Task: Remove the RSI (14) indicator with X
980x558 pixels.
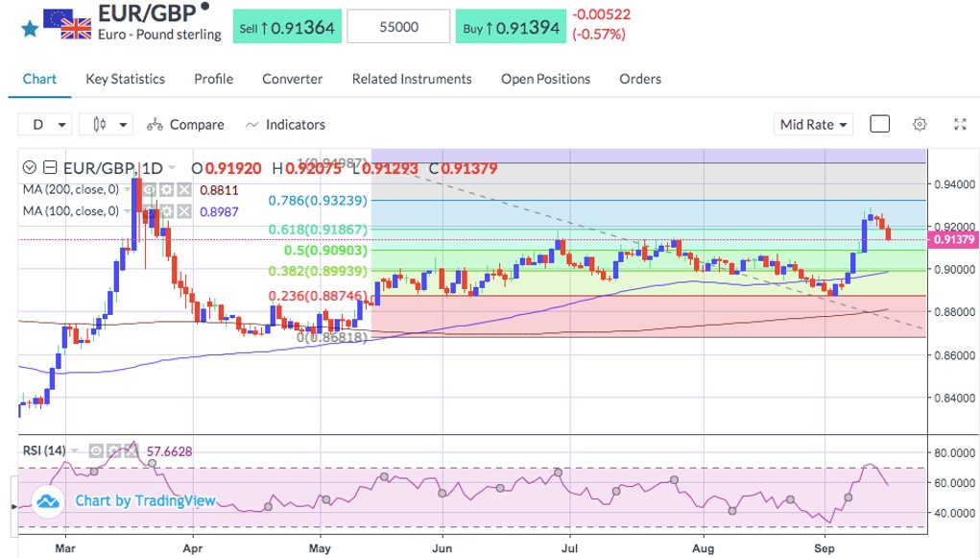Action: click(131, 451)
